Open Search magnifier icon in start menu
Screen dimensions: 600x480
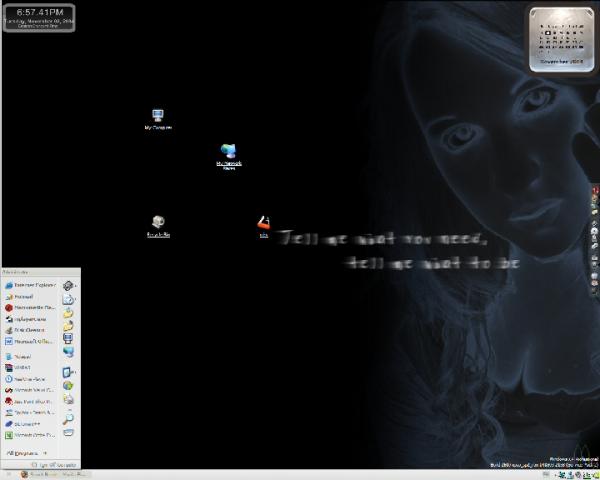pos(68,418)
